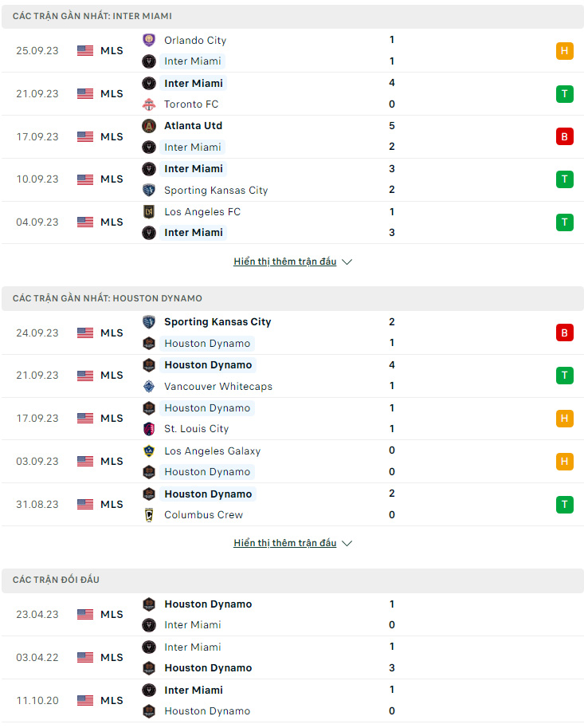Click the Sporting Kansas City crest in Houston section

pyautogui.click(x=148, y=322)
